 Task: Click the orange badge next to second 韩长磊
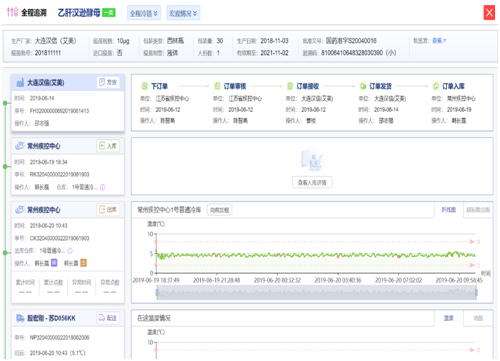click(83, 263)
